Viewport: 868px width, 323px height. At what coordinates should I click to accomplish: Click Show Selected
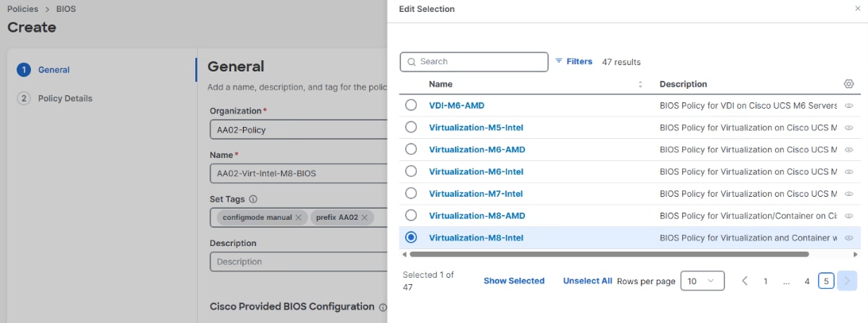(515, 281)
